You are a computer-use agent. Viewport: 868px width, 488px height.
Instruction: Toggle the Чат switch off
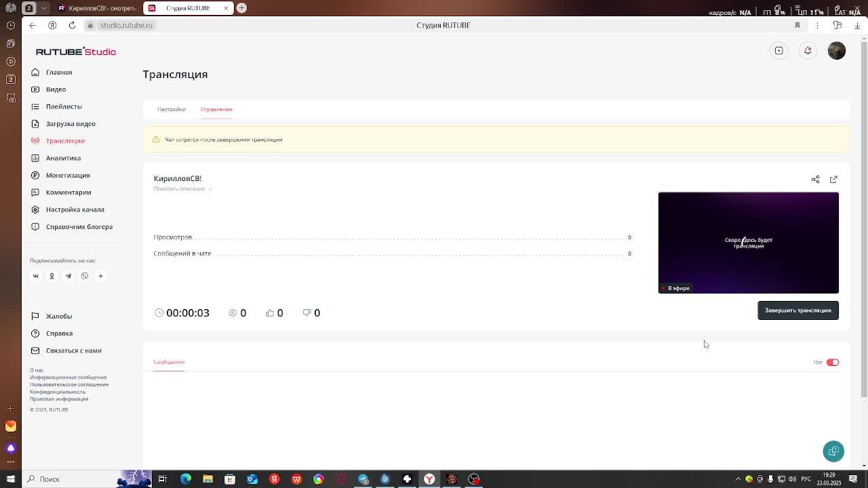[833, 363]
